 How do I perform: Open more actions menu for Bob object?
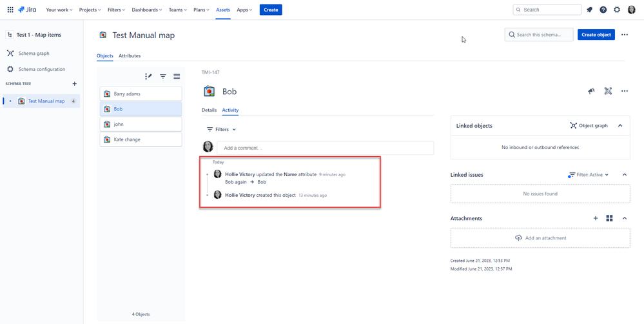click(625, 91)
